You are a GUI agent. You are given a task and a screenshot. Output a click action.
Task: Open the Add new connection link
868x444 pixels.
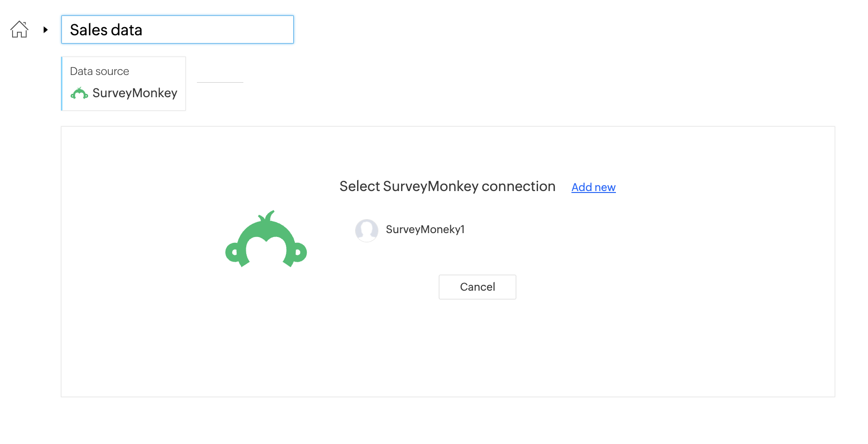pos(593,187)
